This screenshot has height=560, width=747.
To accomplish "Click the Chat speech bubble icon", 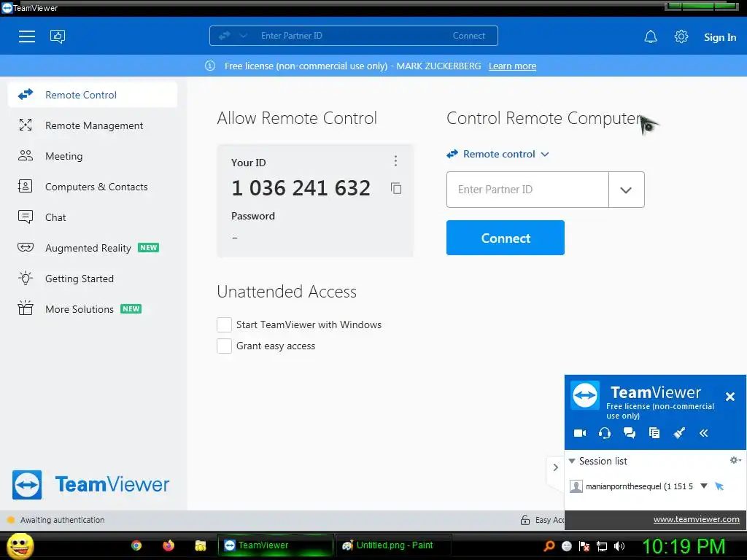I will (x=26, y=217).
